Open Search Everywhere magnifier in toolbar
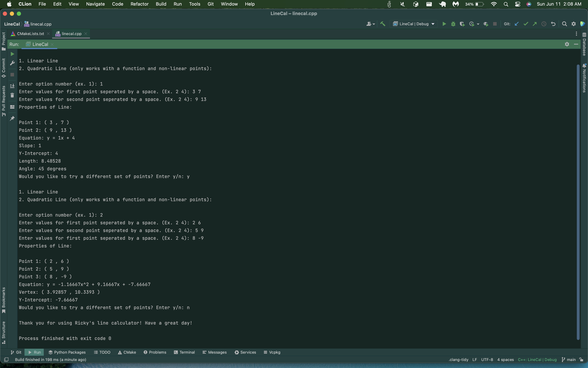Screen dimensions: 588x368 coord(564,24)
